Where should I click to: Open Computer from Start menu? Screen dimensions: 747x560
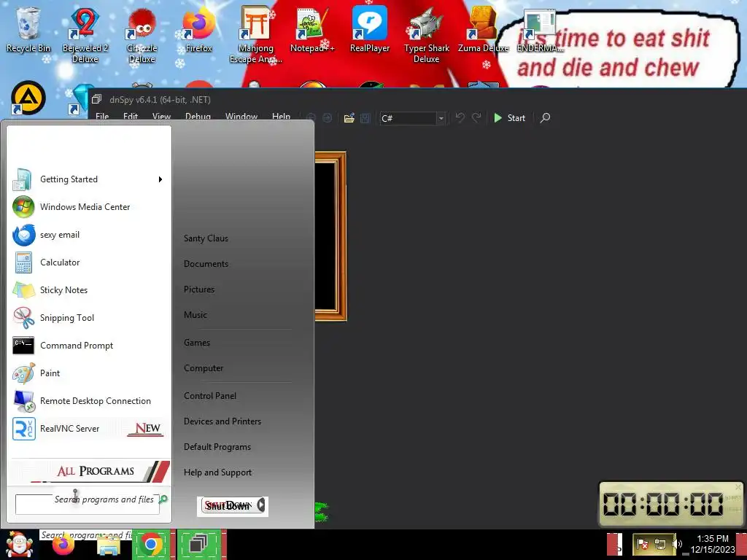pyautogui.click(x=204, y=368)
